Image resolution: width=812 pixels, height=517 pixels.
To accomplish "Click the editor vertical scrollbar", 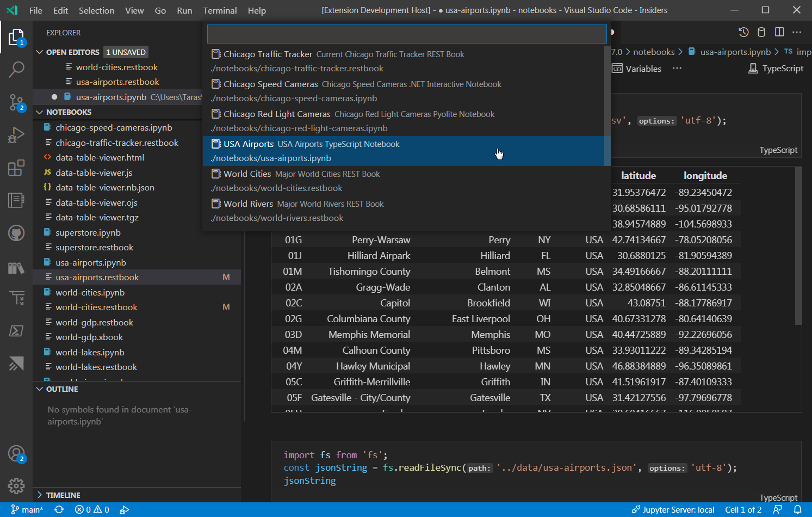I will point(798,246).
